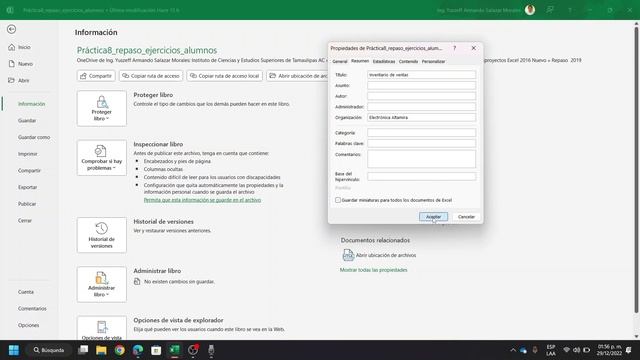Choose Guardar in the sidebar
Screen dimensions: 640x360
27,120
